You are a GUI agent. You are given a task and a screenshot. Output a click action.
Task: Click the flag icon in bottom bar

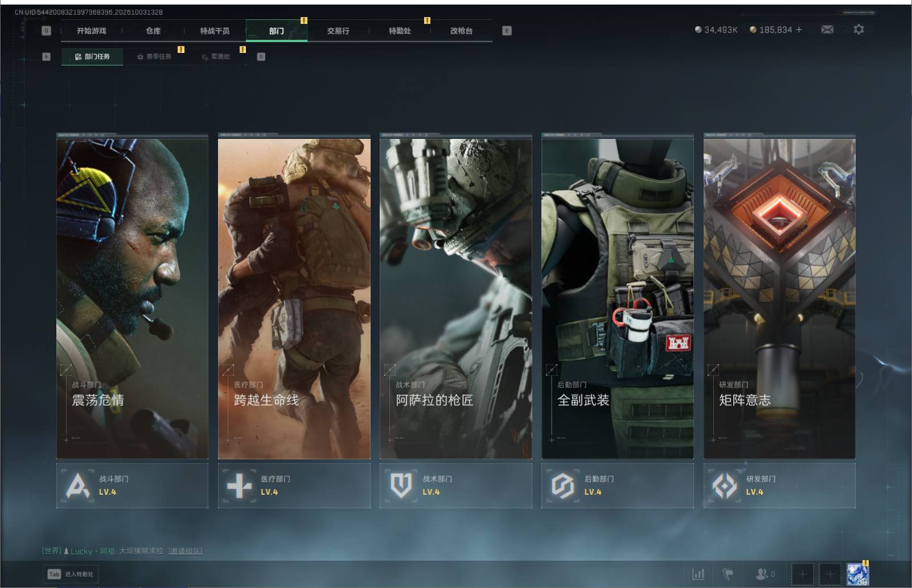point(728,574)
